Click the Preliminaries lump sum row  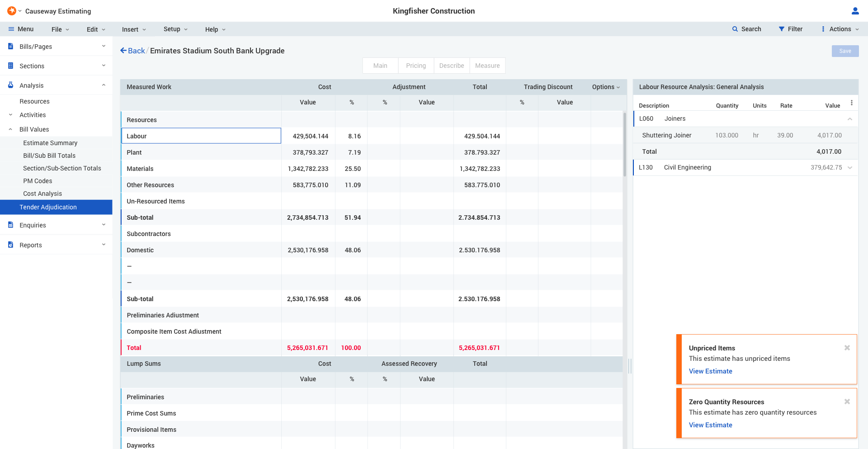click(371, 397)
